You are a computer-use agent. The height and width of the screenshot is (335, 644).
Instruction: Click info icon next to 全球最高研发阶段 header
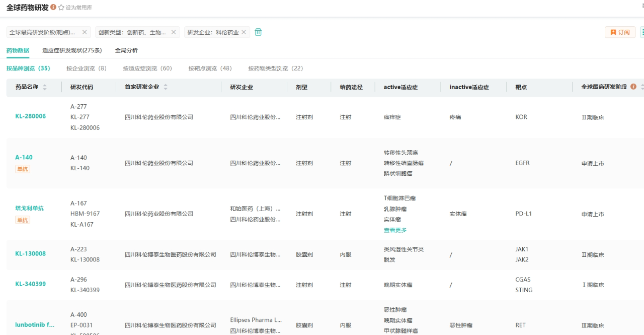point(633,87)
